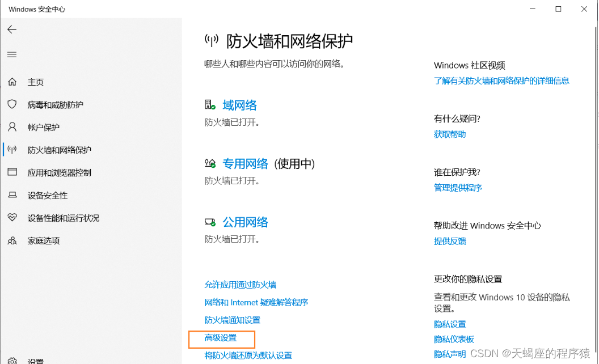Click 查看和更改 Windows 10 设备的隐私设置 text
Viewport: 599px width, 364px height.
click(502, 303)
